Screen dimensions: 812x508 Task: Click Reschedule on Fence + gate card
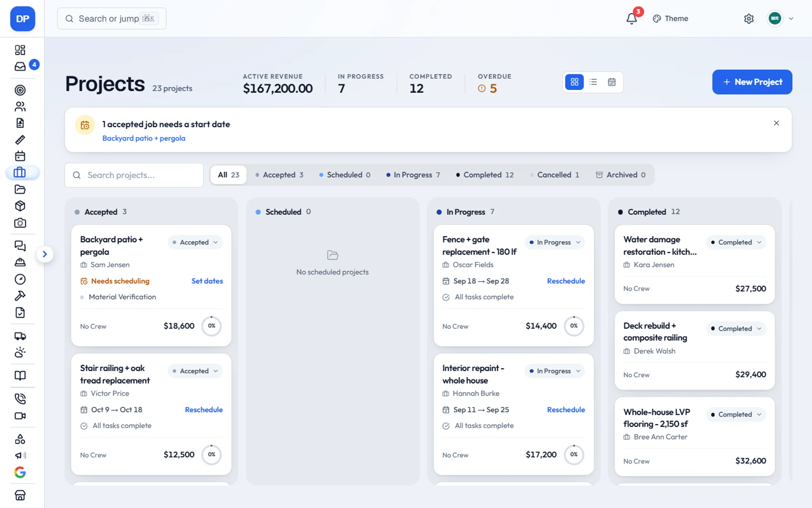point(566,281)
